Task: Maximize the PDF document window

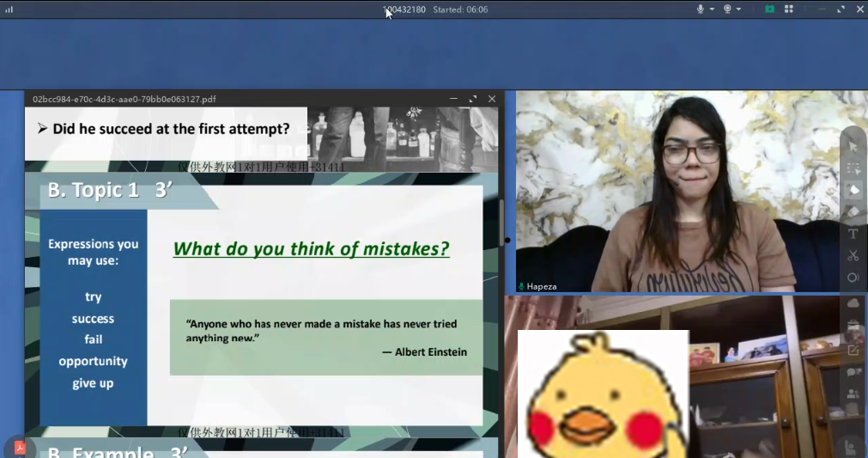Action: 473,99
